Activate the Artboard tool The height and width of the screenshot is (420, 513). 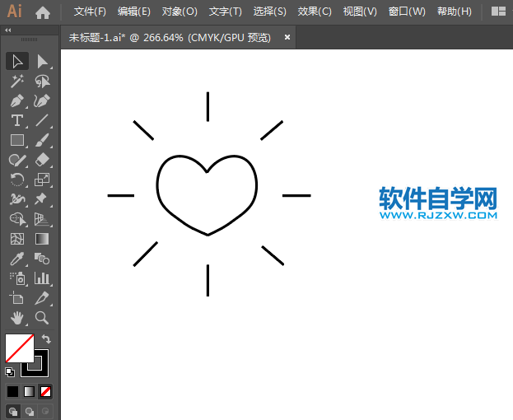17,298
